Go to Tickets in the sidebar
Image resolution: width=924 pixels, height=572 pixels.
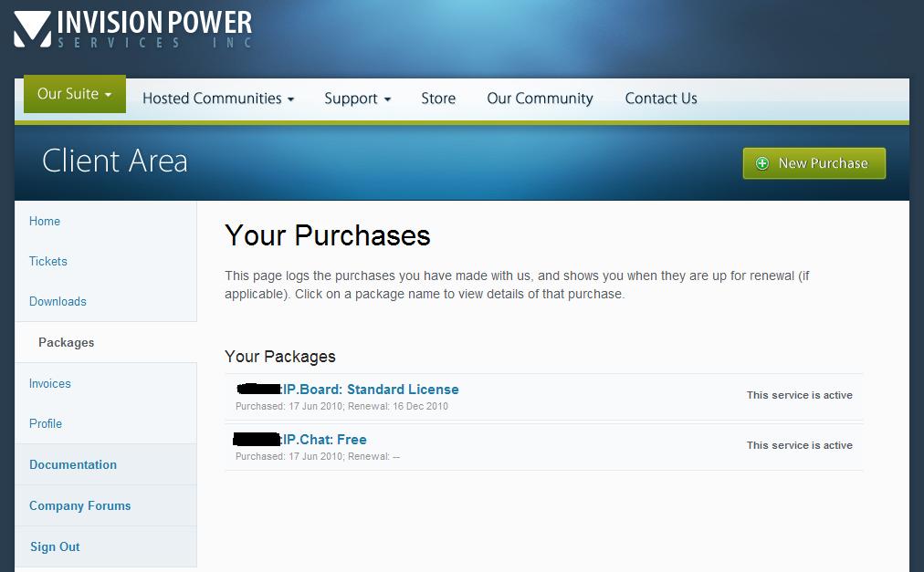[48, 261]
